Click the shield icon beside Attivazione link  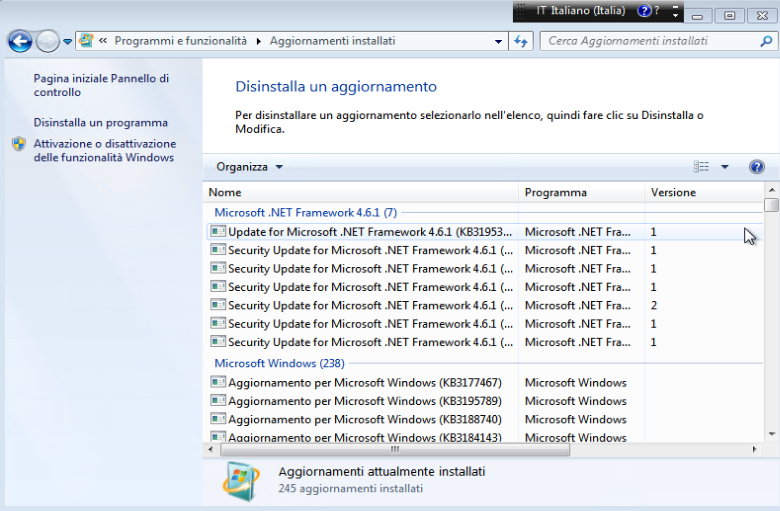19,144
